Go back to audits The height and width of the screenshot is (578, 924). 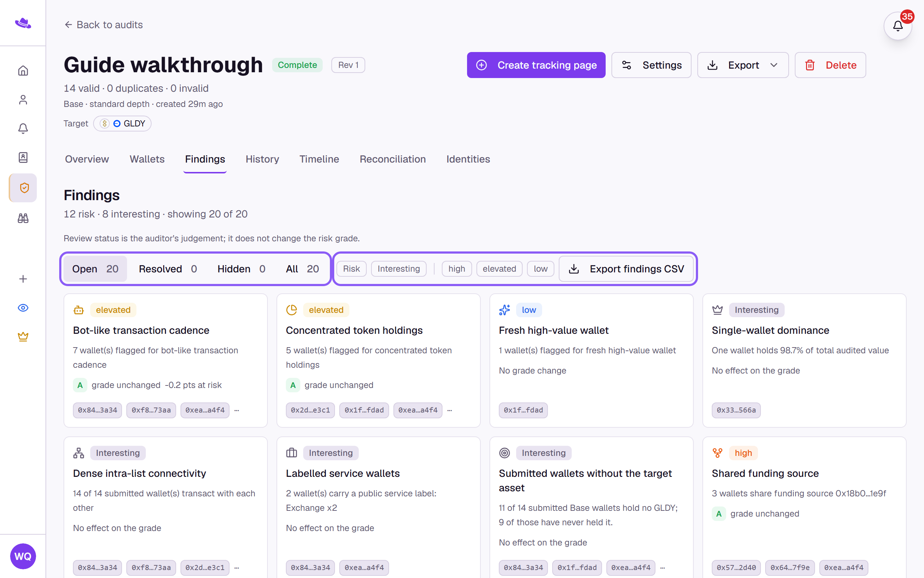103,25
